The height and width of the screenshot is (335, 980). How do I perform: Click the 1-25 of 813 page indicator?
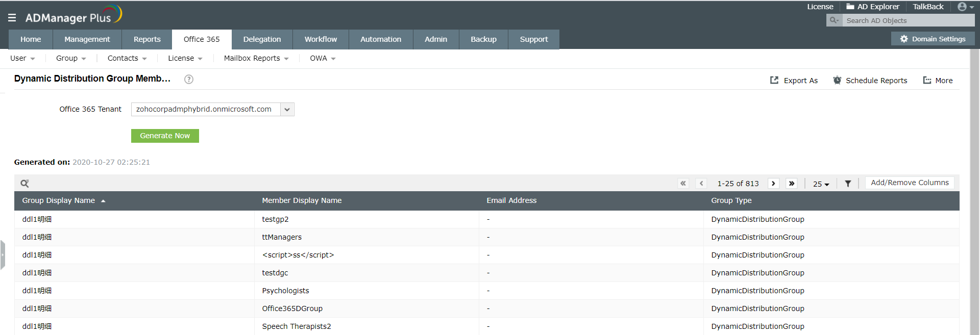(738, 184)
